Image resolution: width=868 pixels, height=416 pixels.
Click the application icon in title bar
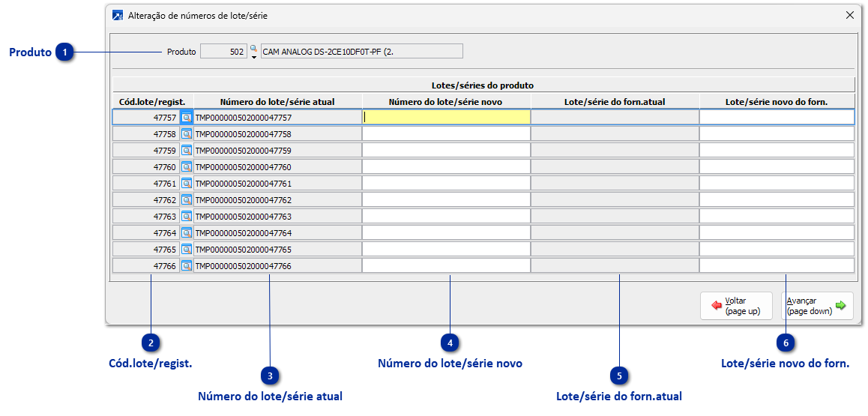tap(118, 16)
